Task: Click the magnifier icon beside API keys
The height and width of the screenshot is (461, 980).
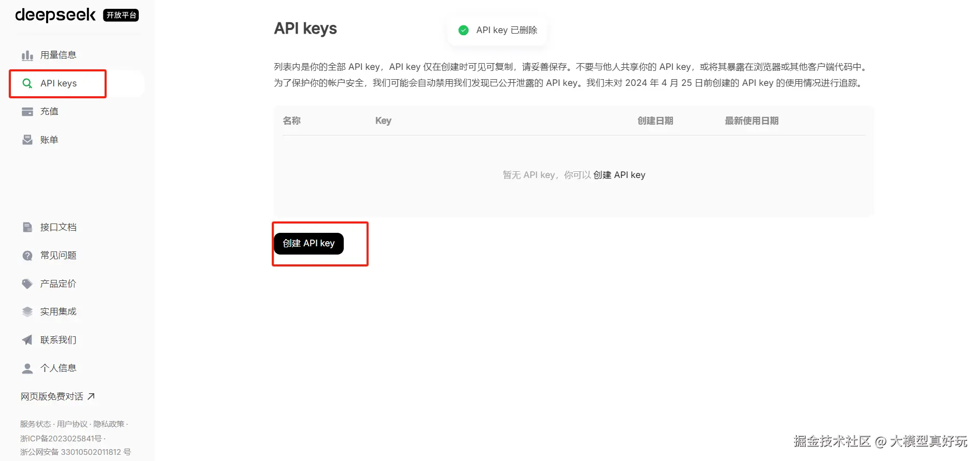Action: 27,83
